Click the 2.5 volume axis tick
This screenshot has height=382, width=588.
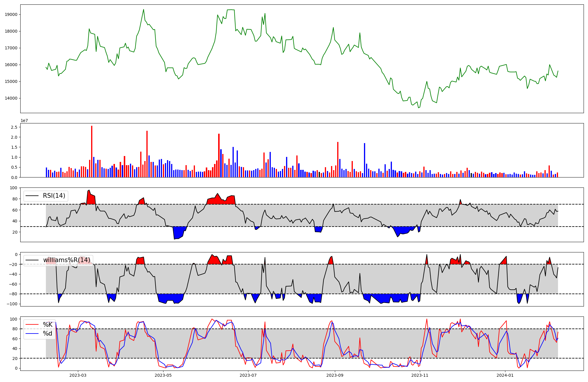[x=14, y=127]
